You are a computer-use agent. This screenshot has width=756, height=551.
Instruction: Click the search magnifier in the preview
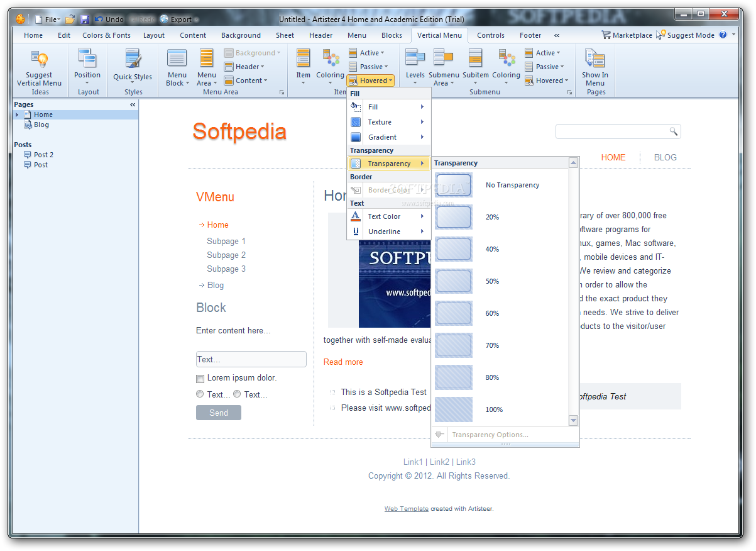pos(673,131)
